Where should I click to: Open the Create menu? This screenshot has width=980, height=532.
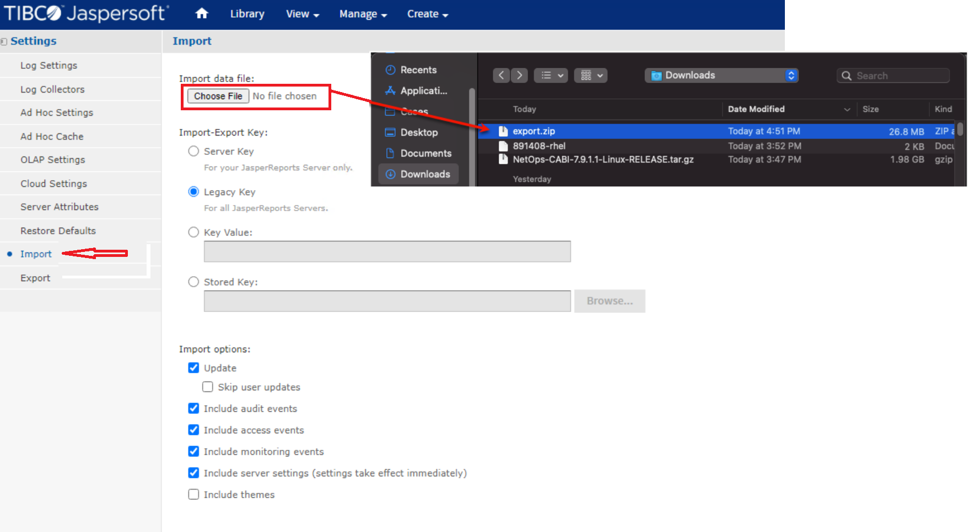pyautogui.click(x=427, y=14)
